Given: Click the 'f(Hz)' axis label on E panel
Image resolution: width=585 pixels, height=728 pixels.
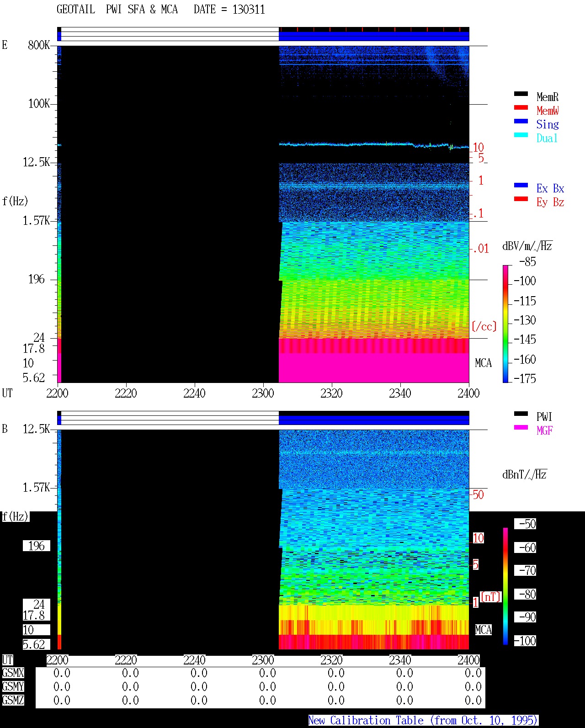Looking at the screenshot, I should pos(15,201).
